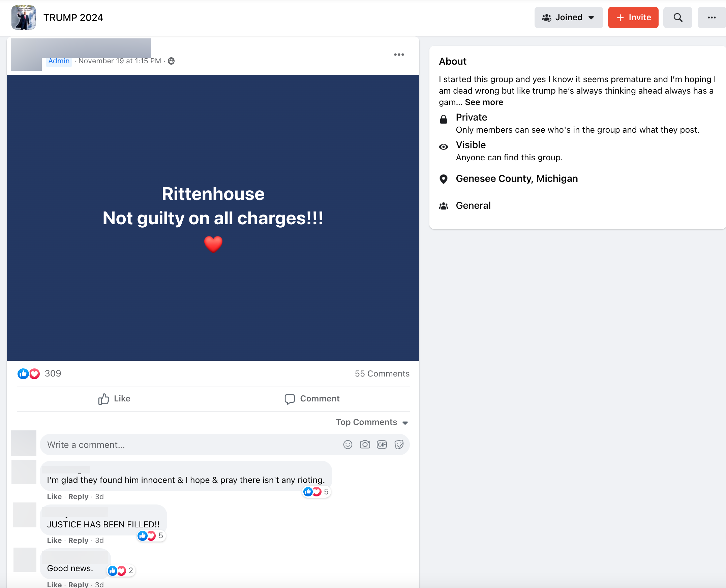726x588 pixels.
Task: Open the Top Comments sort dropdown
Action: pos(372,422)
